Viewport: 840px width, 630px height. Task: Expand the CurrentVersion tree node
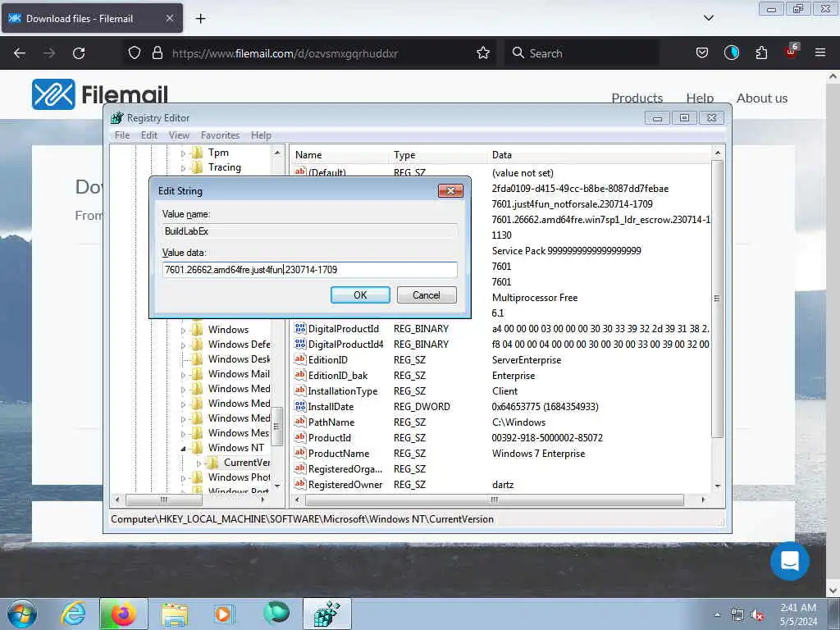pos(199,463)
